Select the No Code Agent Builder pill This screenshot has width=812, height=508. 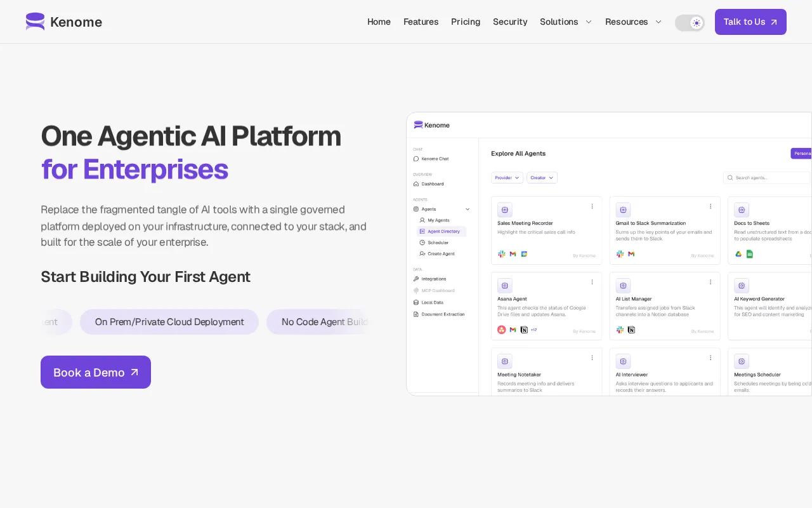click(318, 322)
